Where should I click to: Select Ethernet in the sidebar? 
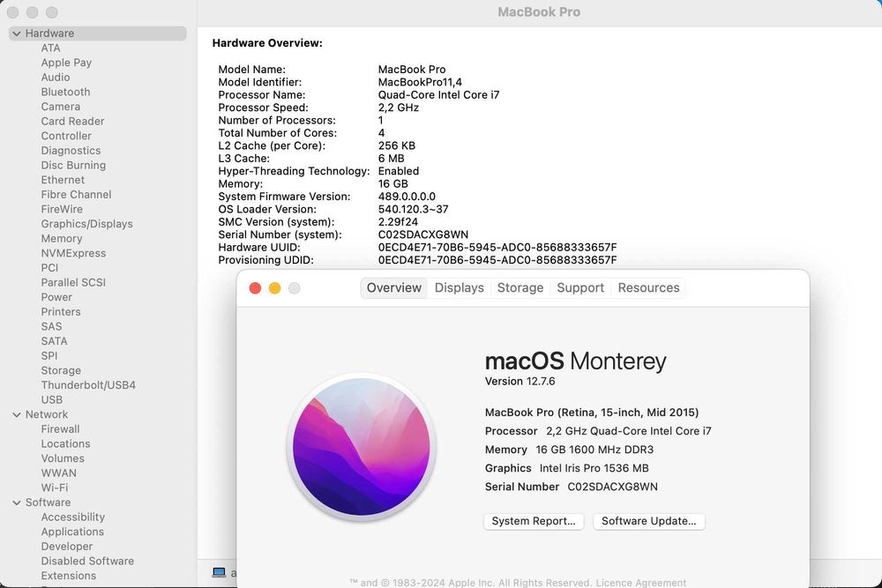pos(63,180)
